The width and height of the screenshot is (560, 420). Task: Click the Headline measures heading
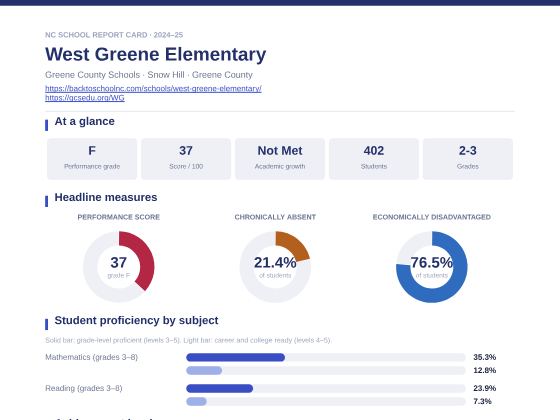106,198
